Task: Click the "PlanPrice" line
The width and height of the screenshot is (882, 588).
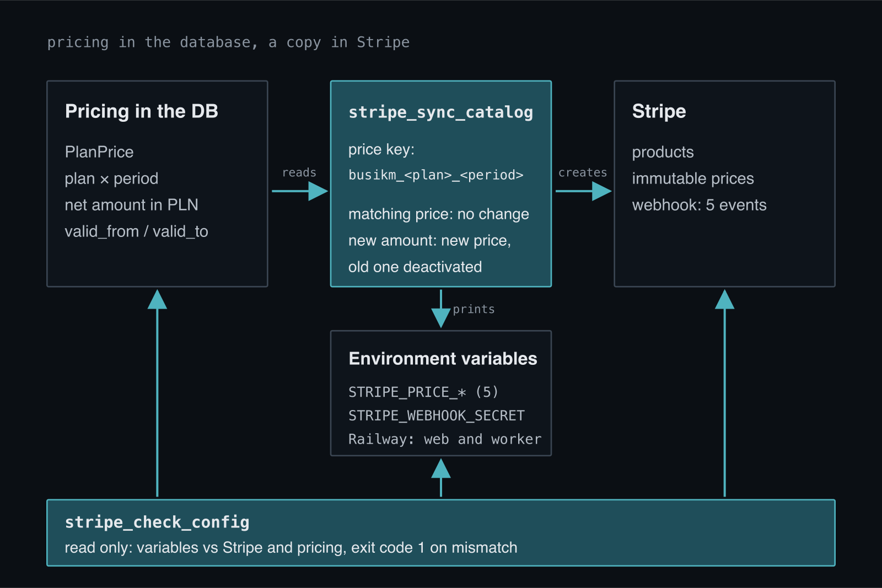Action: point(99,152)
